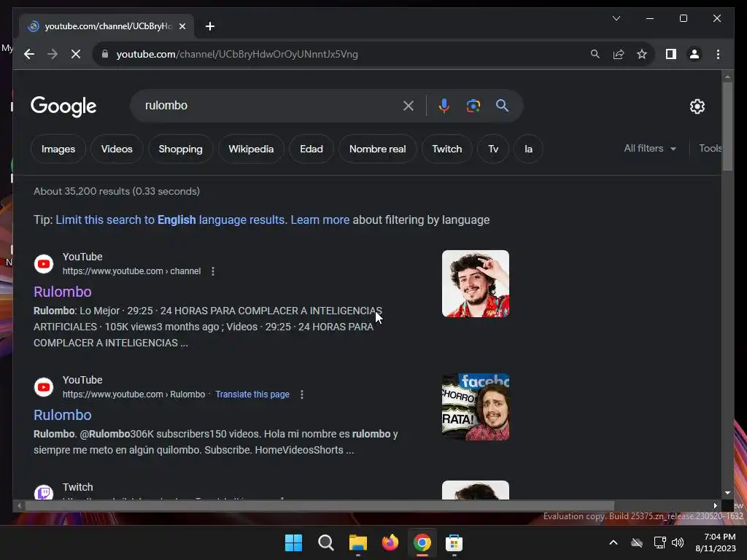Click the vertical scrollbar up arrow

[x=727, y=76]
